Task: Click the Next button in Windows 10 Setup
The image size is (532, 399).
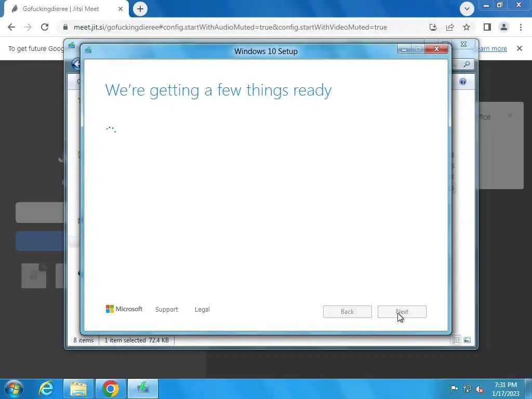Action: tap(402, 312)
